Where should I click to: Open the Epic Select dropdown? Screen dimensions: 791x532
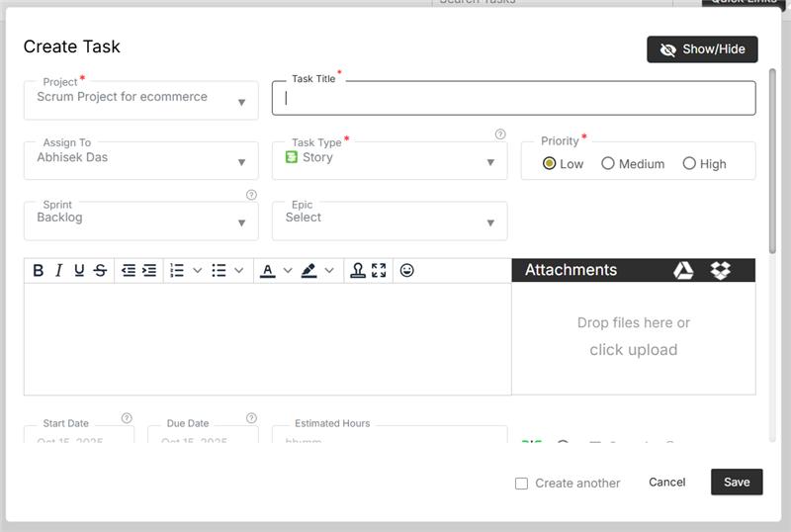coord(390,221)
